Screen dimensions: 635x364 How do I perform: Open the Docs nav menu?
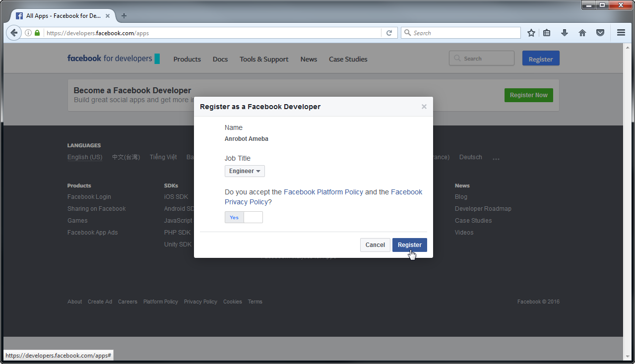pyautogui.click(x=220, y=59)
